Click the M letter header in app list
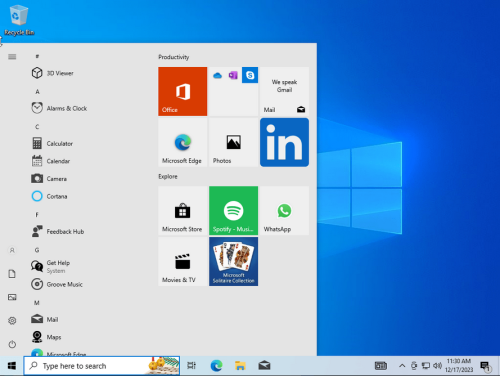 [37, 303]
